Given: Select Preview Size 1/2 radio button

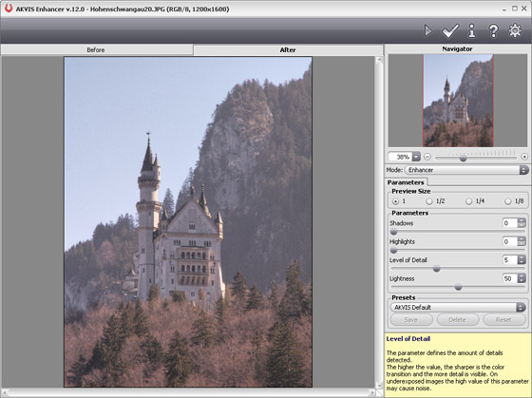Looking at the screenshot, I should pyautogui.click(x=429, y=201).
